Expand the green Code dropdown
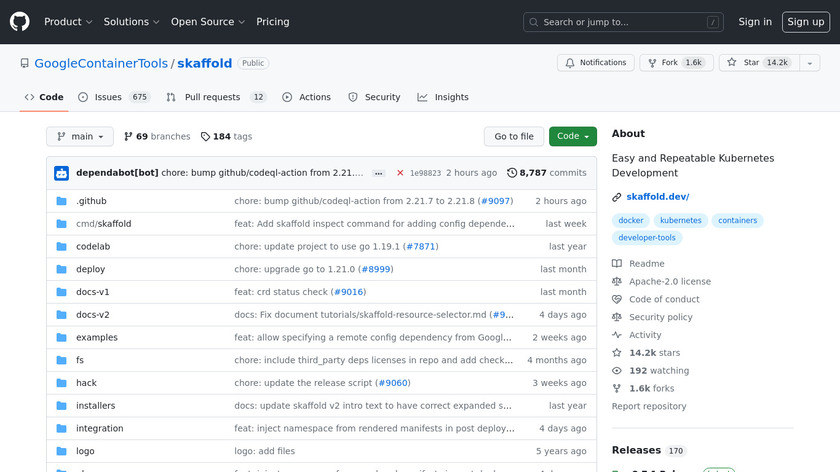840x472 pixels. tap(573, 137)
